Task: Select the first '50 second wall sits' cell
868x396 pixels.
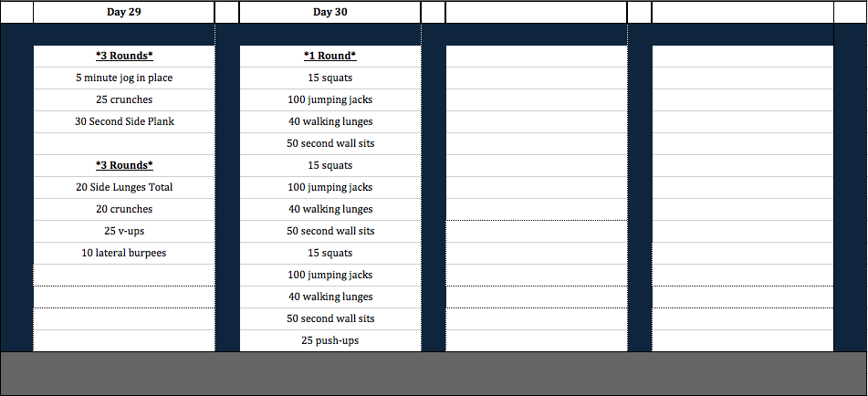Action: click(329, 144)
